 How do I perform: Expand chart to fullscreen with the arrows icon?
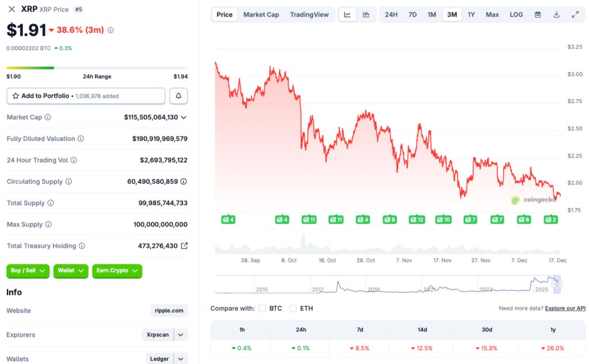[x=575, y=14]
